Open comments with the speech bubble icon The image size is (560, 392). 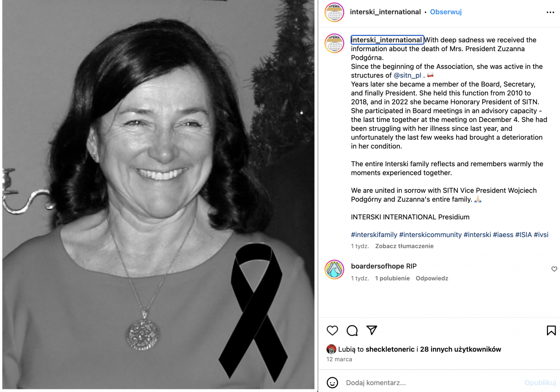[x=352, y=330]
